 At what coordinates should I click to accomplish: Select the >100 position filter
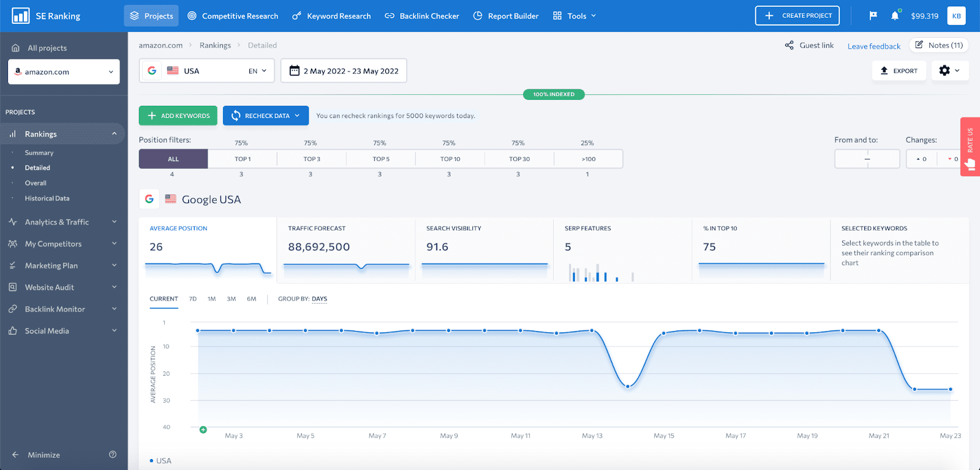(589, 159)
